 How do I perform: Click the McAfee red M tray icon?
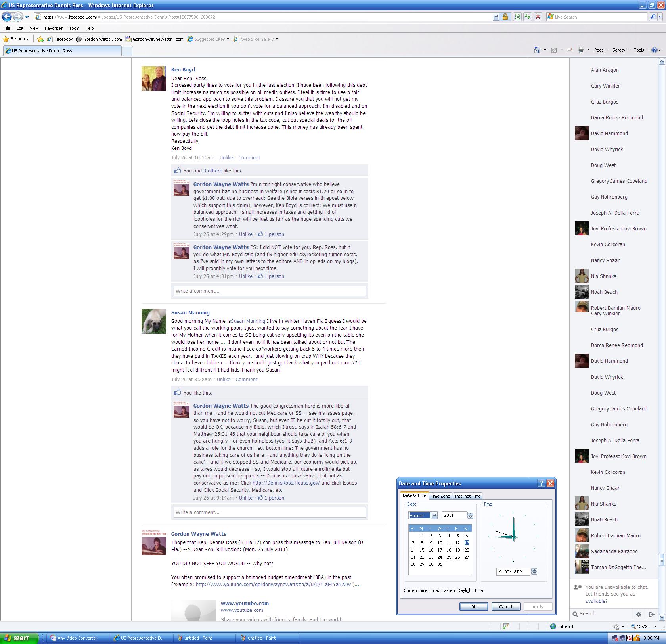[x=630, y=638]
